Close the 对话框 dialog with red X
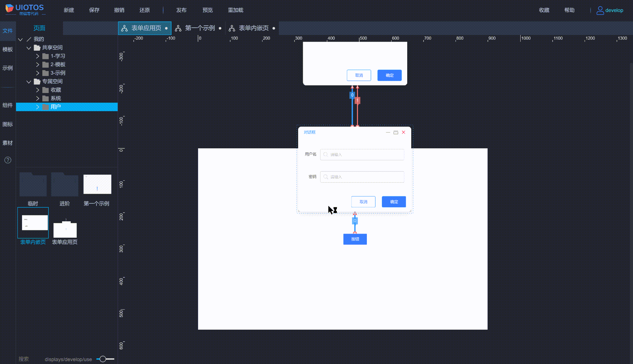The width and height of the screenshot is (633, 364). (x=404, y=132)
